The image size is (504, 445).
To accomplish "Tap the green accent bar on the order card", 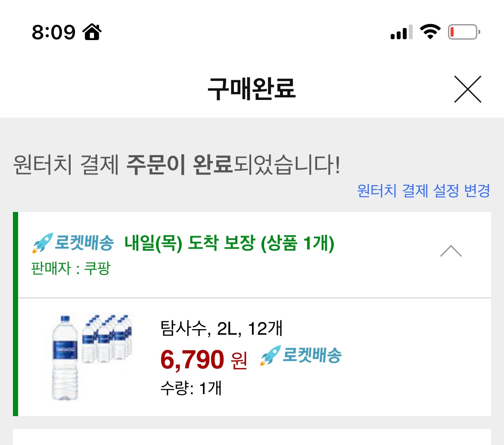I will 16,314.
